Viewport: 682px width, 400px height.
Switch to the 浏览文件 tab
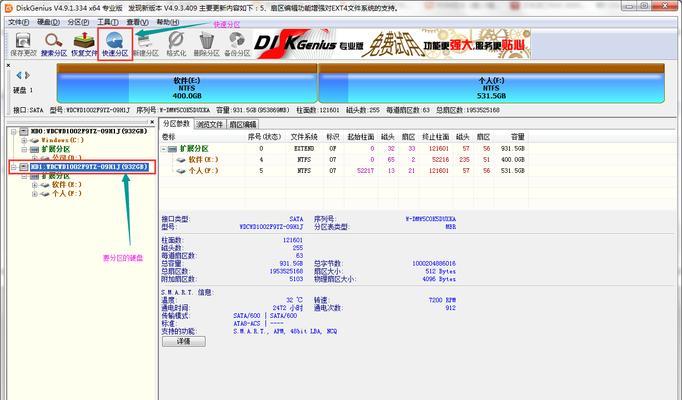210,124
